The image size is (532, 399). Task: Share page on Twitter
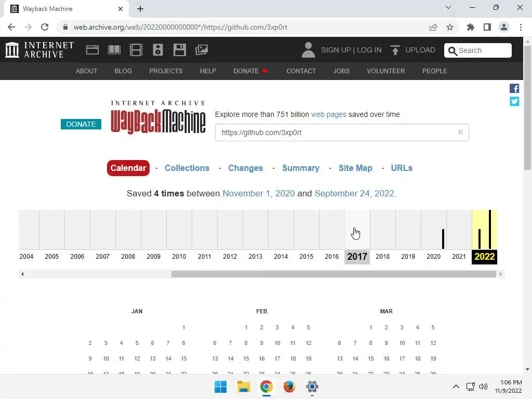pos(514,101)
